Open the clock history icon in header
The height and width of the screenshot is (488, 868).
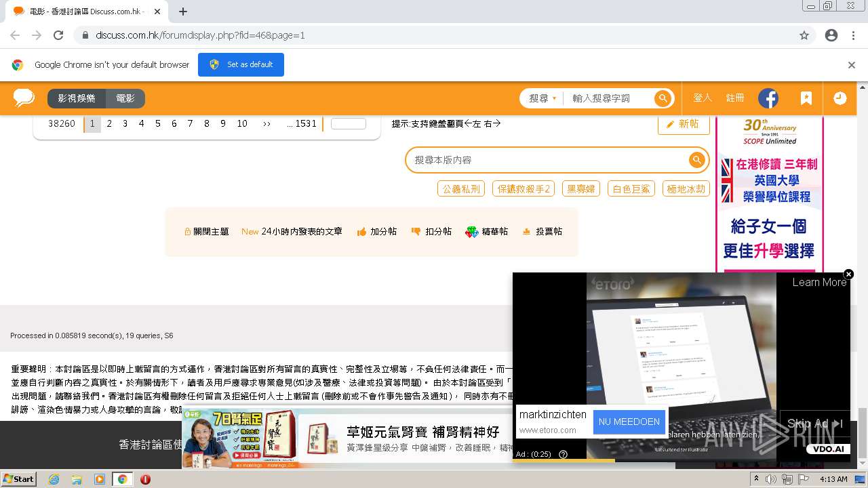point(840,98)
